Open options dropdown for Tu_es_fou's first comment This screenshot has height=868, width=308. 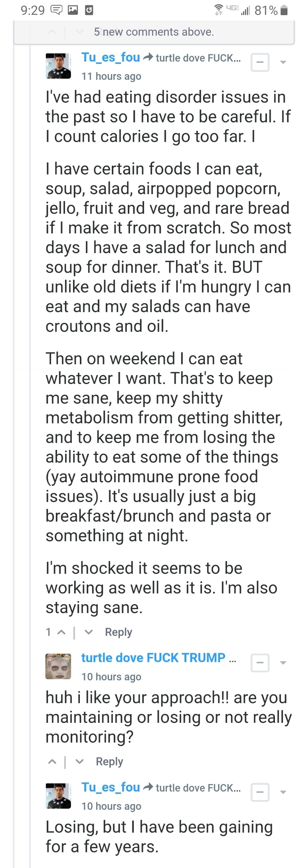point(283,62)
